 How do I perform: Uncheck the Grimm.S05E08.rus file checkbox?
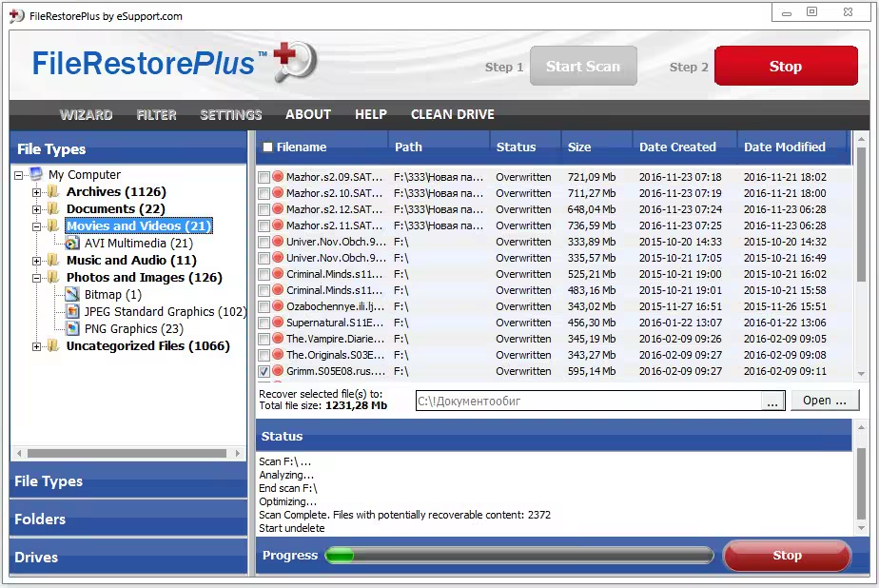pos(264,371)
